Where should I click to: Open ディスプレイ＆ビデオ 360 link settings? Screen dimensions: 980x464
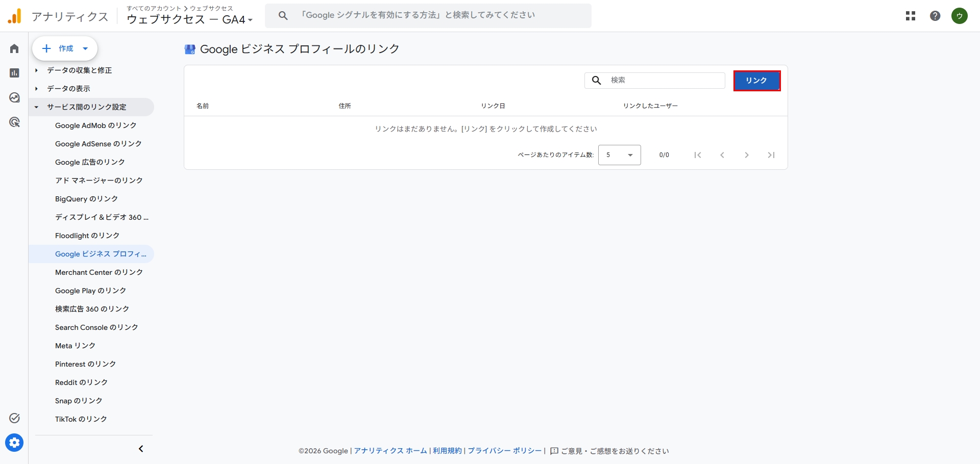point(102,217)
